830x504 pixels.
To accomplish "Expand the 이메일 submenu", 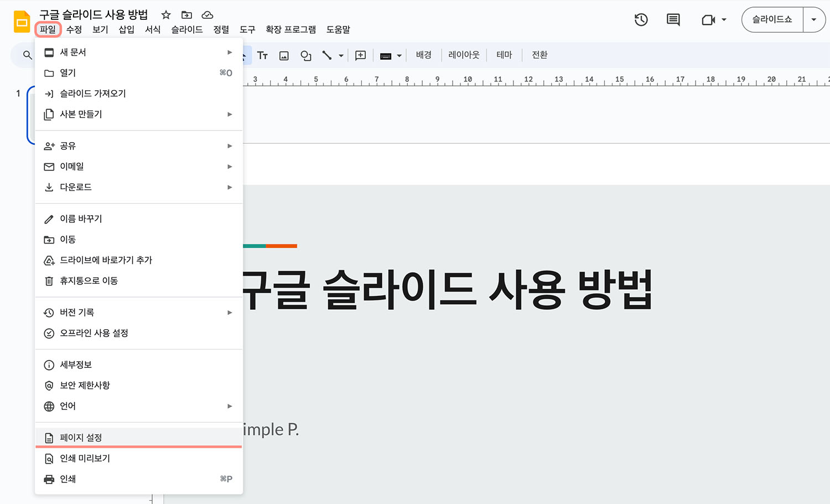I will [139, 167].
